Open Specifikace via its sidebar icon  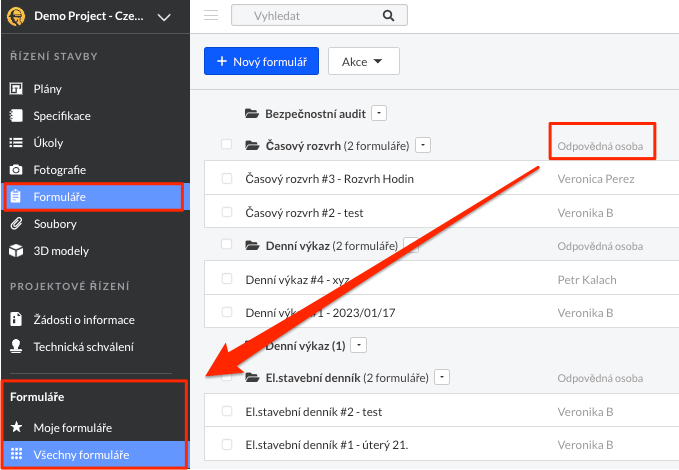16,116
